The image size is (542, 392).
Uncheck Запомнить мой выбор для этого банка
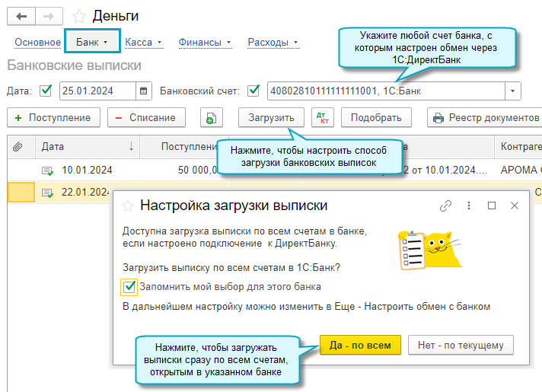pos(129,287)
